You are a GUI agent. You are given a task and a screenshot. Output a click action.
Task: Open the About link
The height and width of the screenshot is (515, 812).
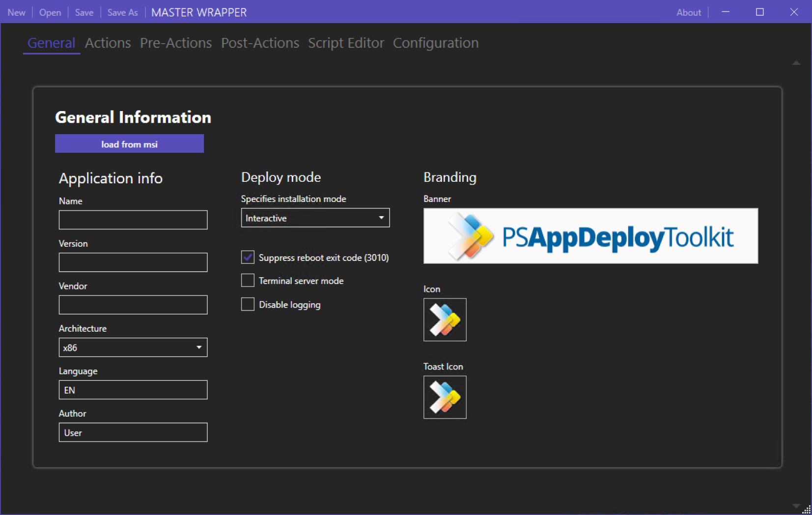[x=688, y=12]
